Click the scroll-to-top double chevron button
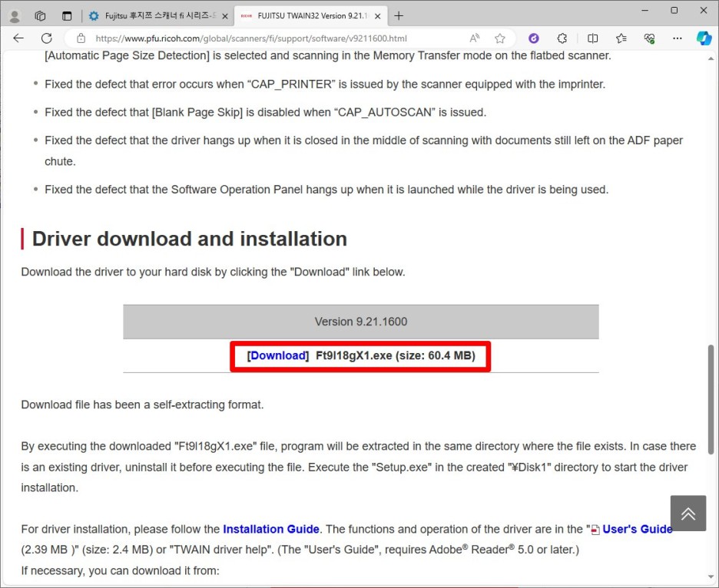719x588 pixels. pos(688,514)
